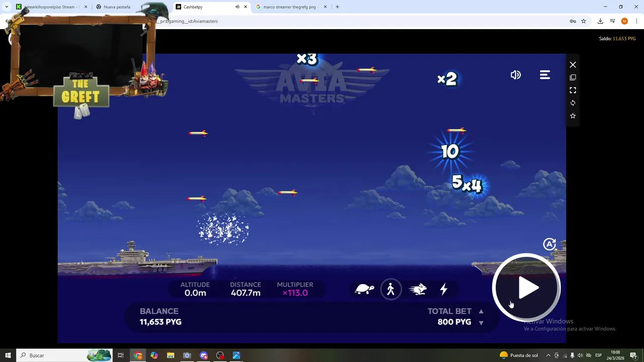This screenshot has height=362, width=644.
Task: Decrease the total bet with down arrow
Action: click(x=481, y=323)
